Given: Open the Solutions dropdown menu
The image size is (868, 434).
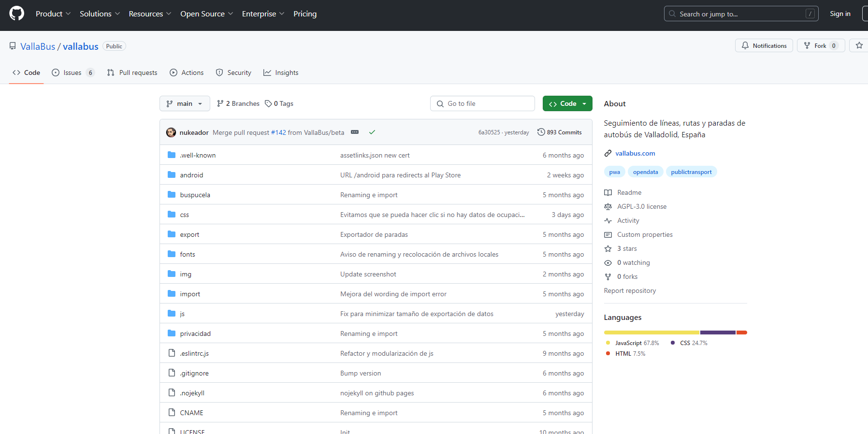Looking at the screenshot, I should 100,14.
